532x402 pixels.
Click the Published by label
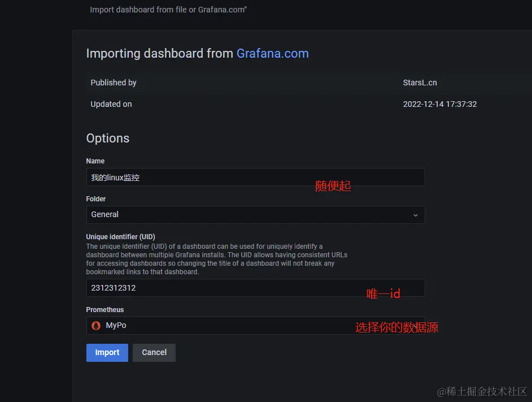(x=114, y=83)
